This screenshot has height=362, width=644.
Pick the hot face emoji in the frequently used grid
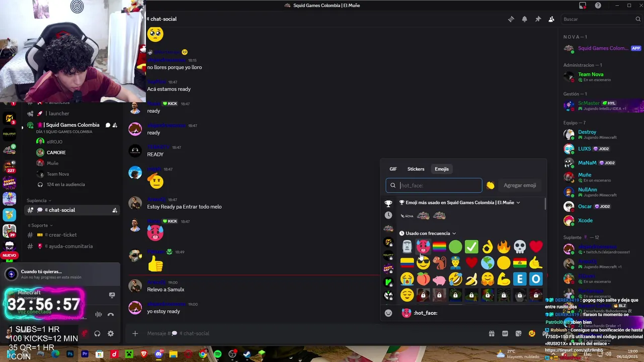[x=423, y=246]
